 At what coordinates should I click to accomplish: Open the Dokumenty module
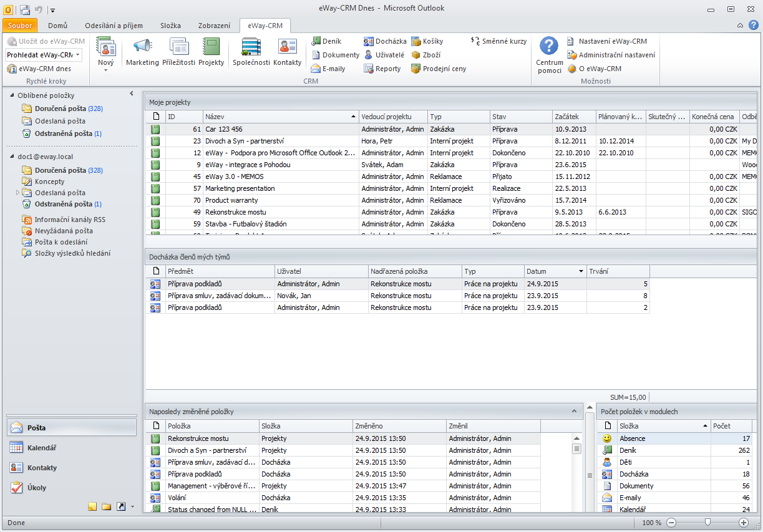click(x=336, y=55)
